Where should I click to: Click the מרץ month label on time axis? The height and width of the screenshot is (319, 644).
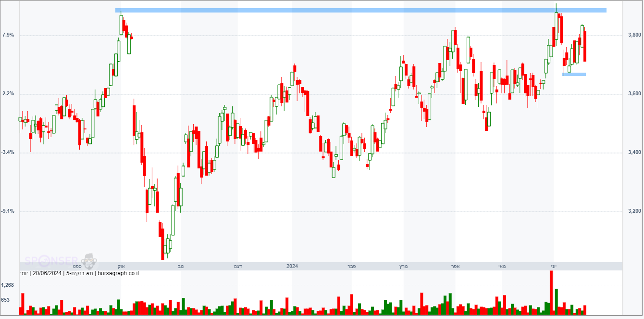coord(404,266)
